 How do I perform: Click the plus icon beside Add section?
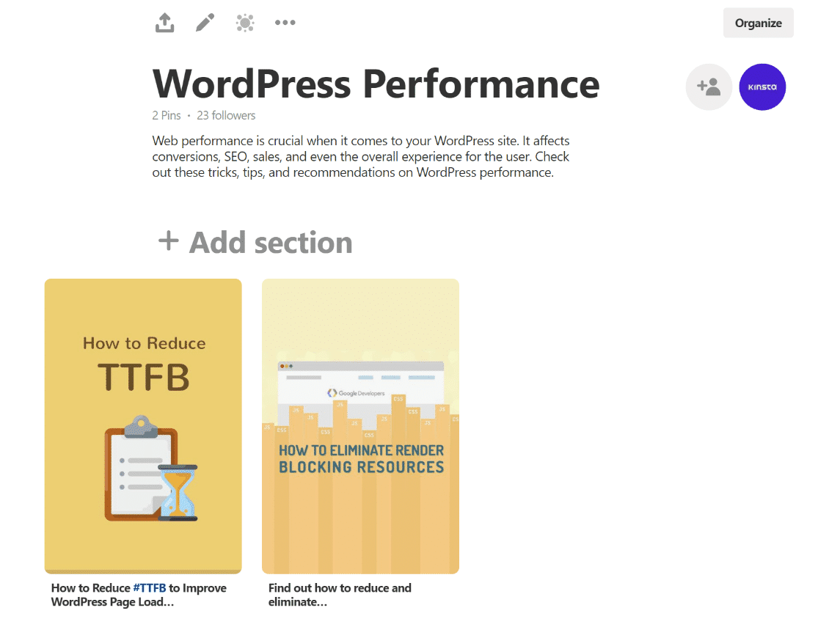(x=169, y=241)
